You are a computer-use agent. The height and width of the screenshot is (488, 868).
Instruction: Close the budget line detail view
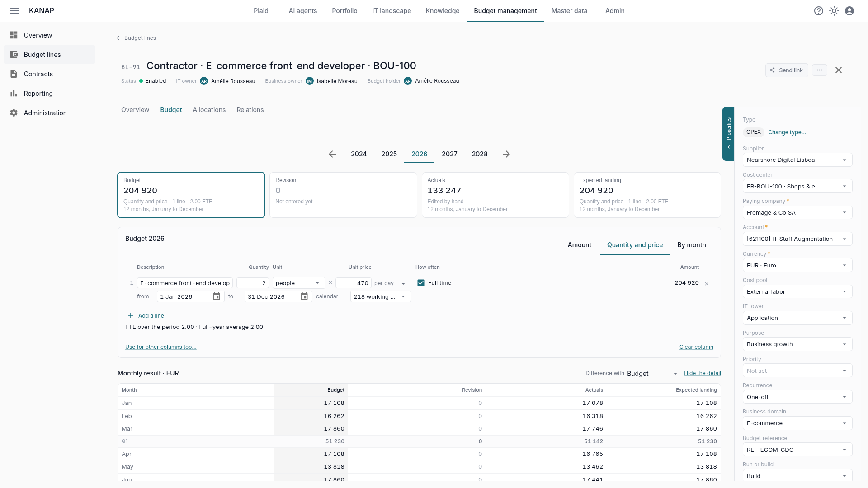839,70
